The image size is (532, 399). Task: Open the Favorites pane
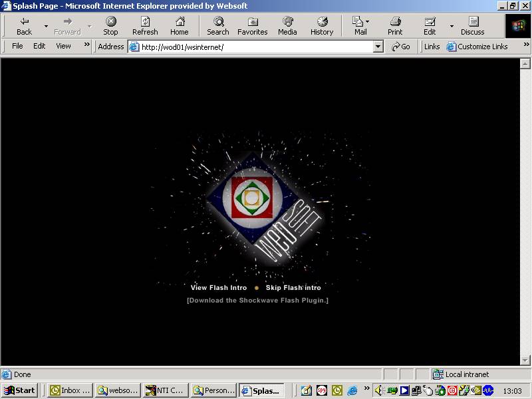point(253,26)
